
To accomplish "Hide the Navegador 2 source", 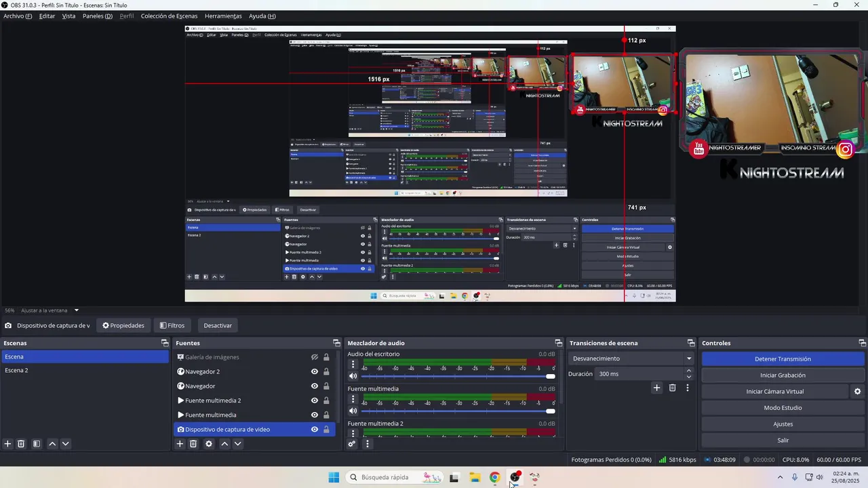I will coord(315,371).
